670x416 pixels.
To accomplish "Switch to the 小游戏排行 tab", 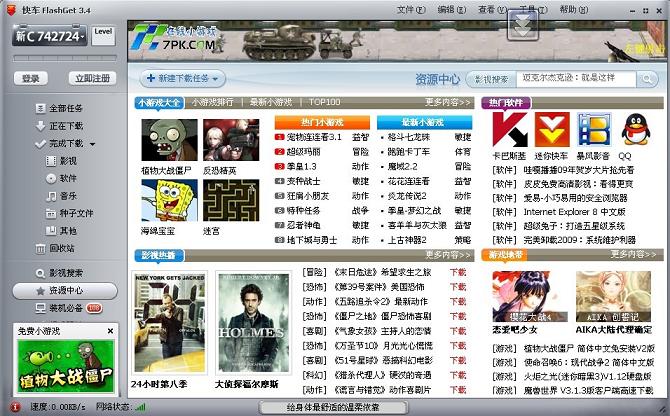I will [x=212, y=103].
